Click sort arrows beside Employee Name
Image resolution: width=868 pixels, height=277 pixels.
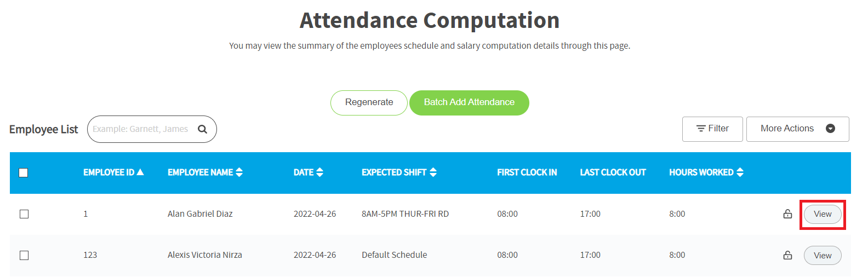pos(239,172)
